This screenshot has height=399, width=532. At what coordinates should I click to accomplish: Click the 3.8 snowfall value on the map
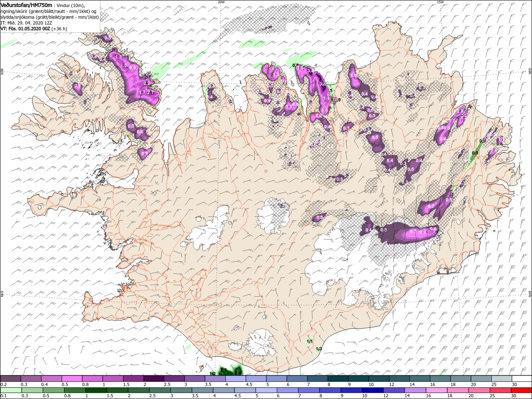pyautogui.click(x=323, y=84)
